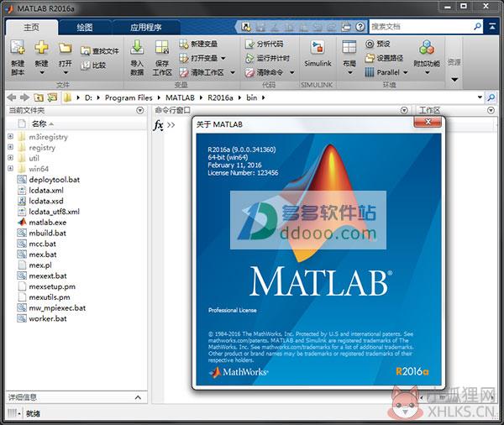Click Save Workspace (保存工作区) icon
The height and width of the screenshot is (425, 504).
click(162, 47)
